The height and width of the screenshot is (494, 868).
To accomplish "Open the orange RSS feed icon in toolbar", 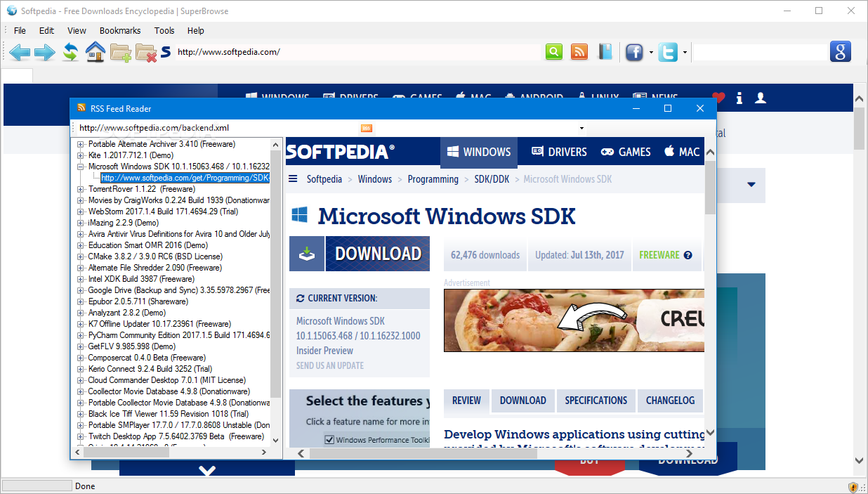I will (x=579, y=52).
